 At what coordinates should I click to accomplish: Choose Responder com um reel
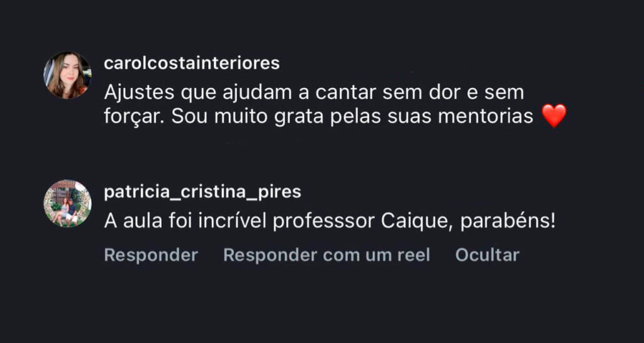tap(326, 255)
